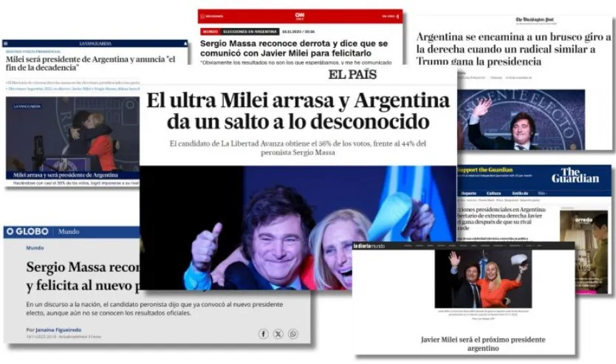Open CNN headline 'Sergio Massa reconoce derrota'
Viewport: 616px width, 364px height.
pyautogui.click(x=294, y=48)
